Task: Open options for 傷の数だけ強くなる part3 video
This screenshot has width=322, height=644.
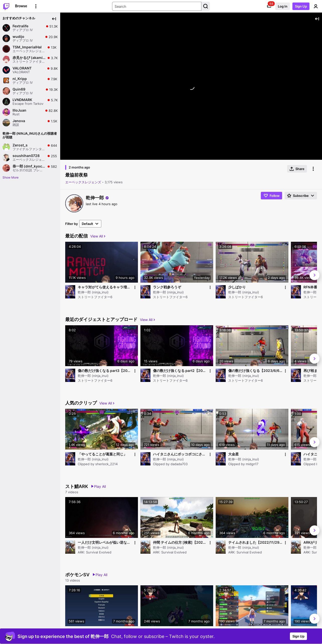Action: (x=135, y=371)
